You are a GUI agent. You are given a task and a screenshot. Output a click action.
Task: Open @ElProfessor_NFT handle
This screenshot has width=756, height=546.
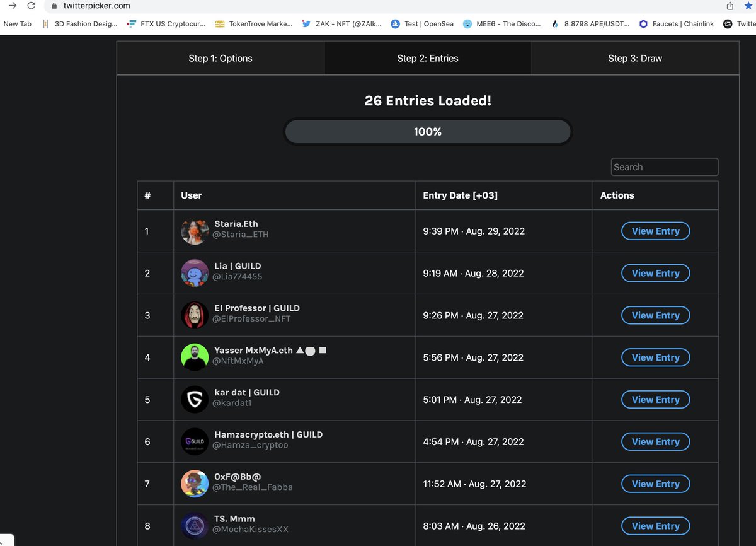pos(251,319)
